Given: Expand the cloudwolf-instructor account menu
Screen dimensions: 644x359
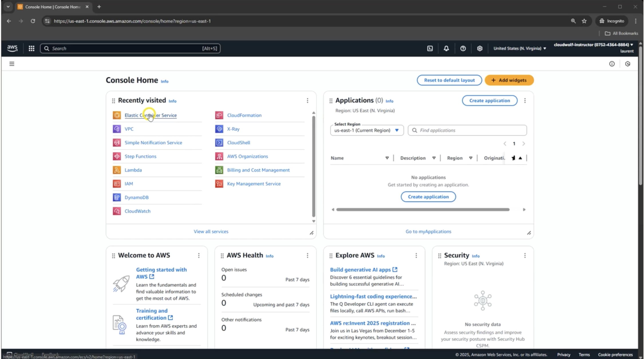Looking at the screenshot, I should pyautogui.click(x=593, y=45).
